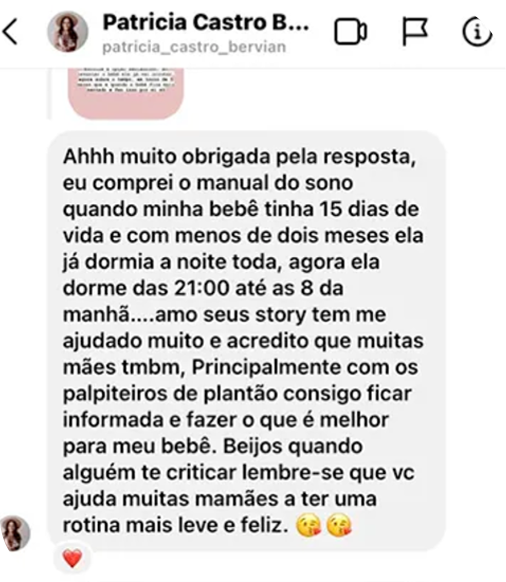Tap sender's small avatar beside message

pos(15,533)
